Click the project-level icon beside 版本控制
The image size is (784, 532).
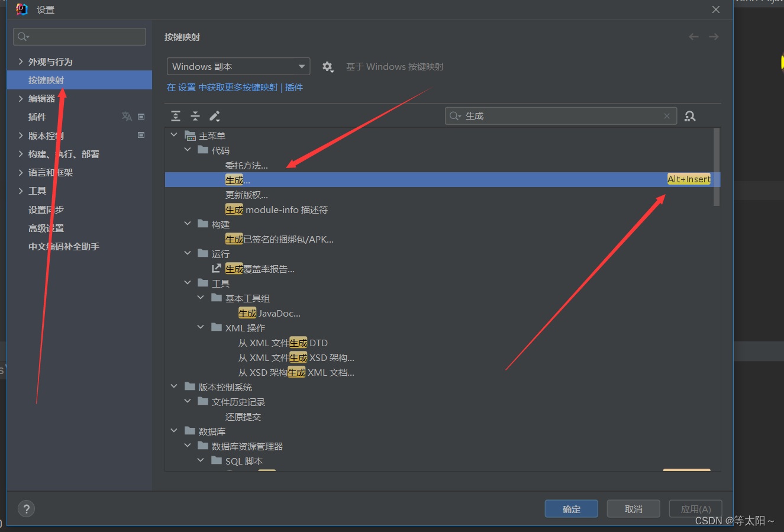tap(141, 135)
